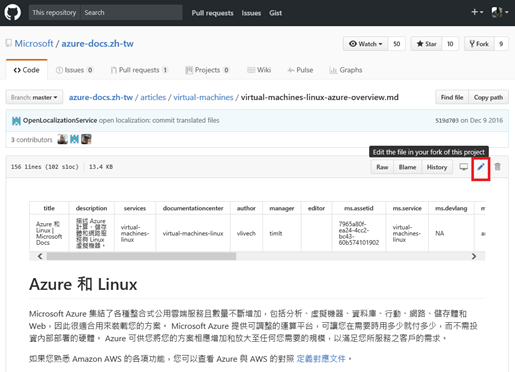Open the commit message open localization link
Screen dimensions: 515x372
[x=159, y=120]
